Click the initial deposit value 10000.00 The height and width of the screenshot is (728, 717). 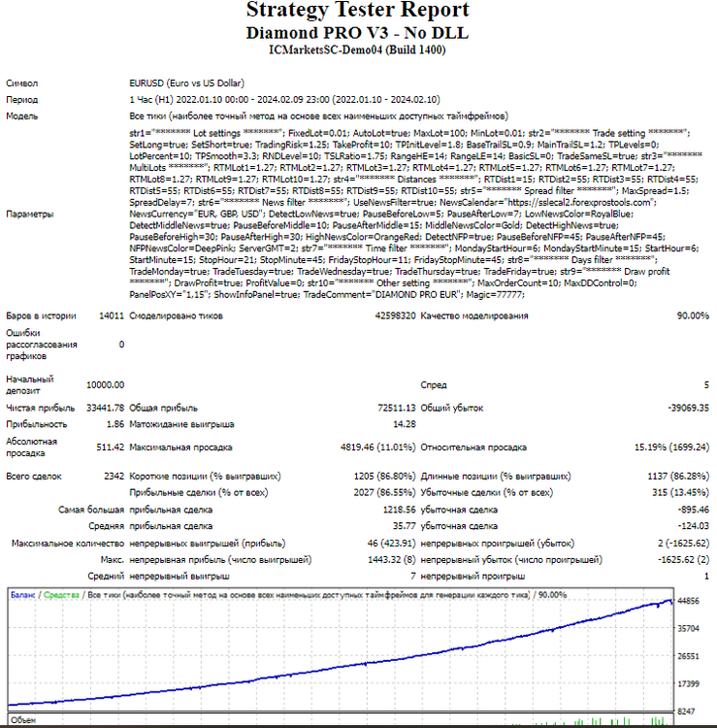pos(106,385)
